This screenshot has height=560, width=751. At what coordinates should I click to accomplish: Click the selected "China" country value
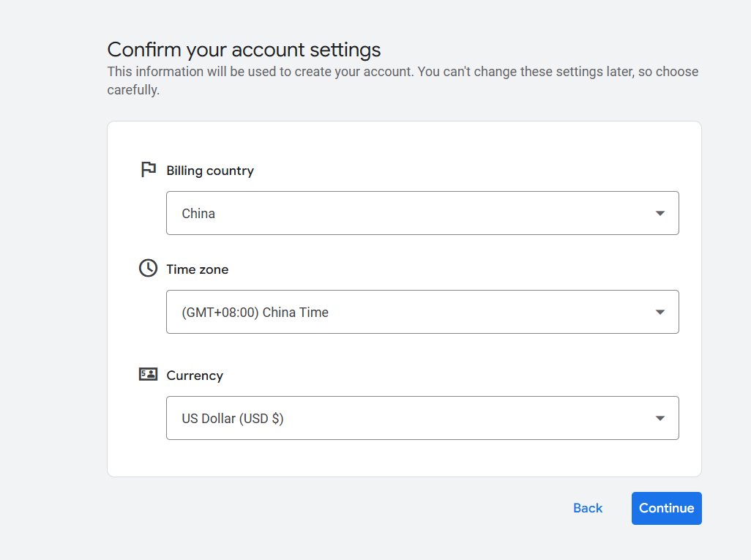tap(198, 214)
